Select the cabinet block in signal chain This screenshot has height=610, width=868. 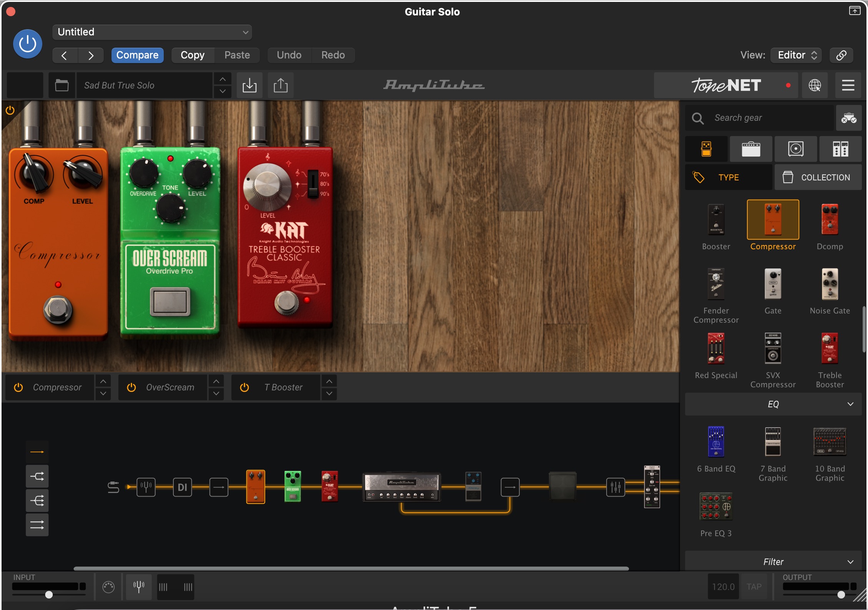point(562,486)
